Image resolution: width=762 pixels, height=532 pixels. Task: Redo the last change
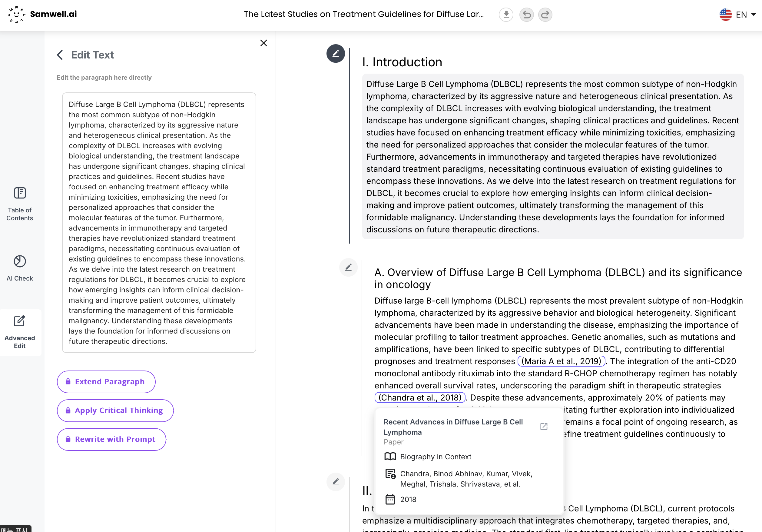[x=545, y=15]
